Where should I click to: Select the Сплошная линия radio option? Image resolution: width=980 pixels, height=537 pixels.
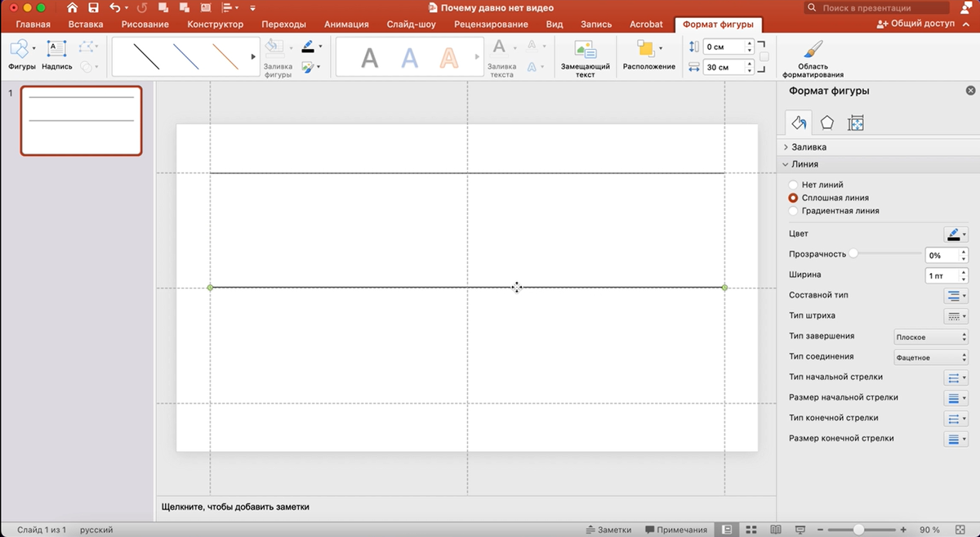tap(793, 198)
